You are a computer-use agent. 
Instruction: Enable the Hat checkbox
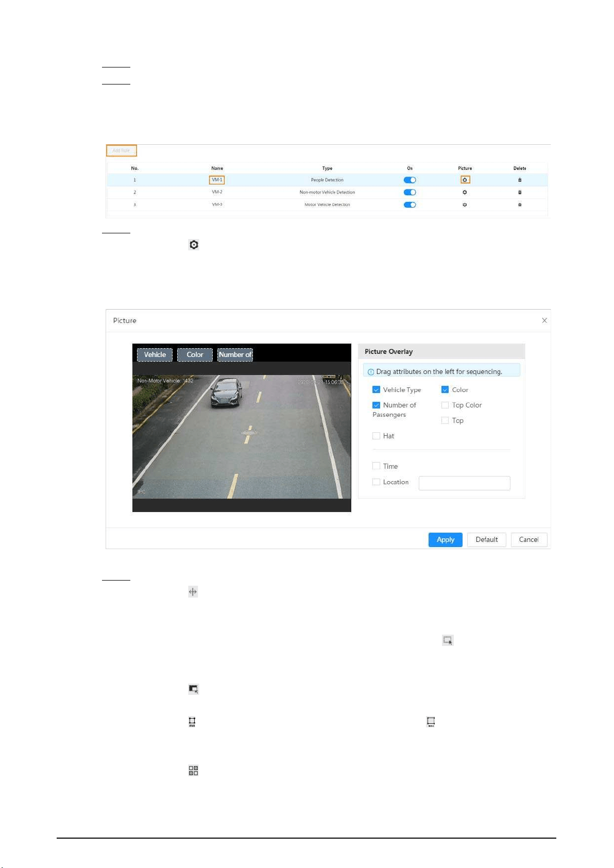point(376,436)
